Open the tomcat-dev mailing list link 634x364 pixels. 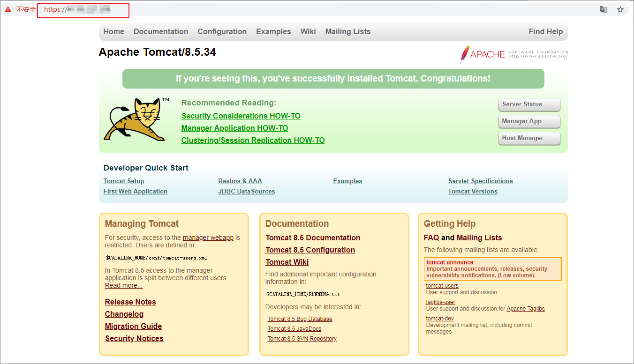click(x=440, y=319)
